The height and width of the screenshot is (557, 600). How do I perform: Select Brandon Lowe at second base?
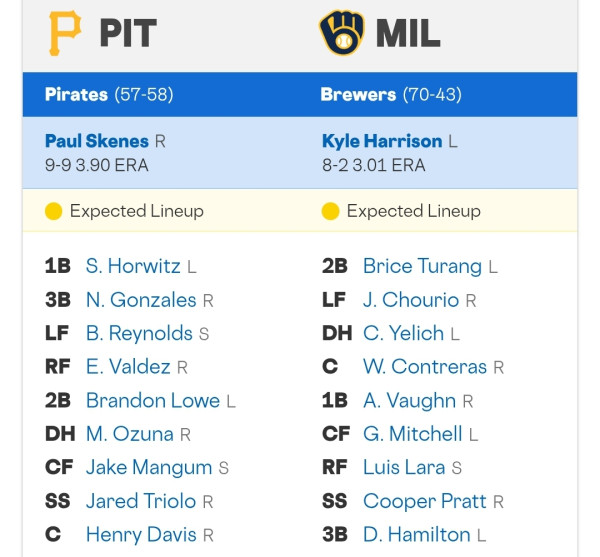click(153, 401)
